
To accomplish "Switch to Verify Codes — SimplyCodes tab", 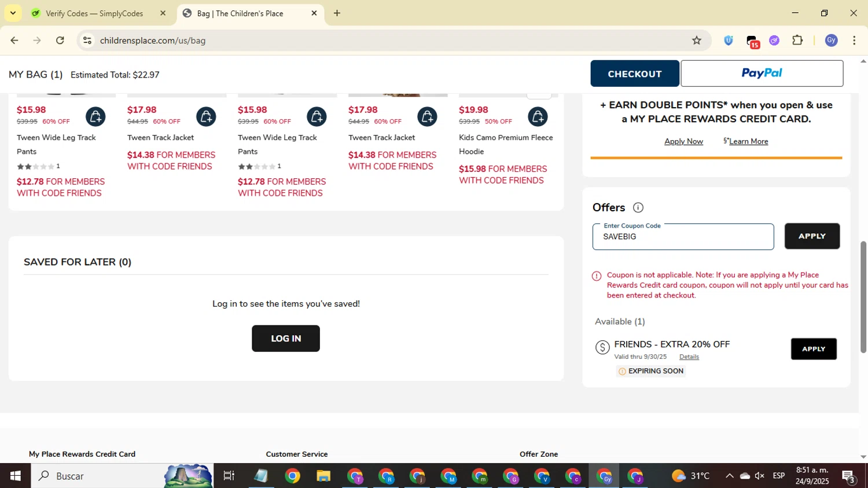I will (x=94, y=13).
